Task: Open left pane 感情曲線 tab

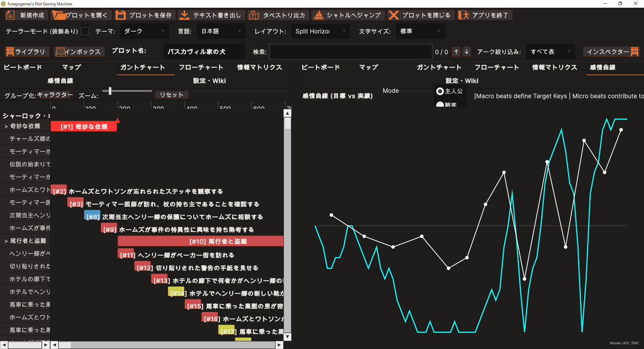Action: [60, 81]
